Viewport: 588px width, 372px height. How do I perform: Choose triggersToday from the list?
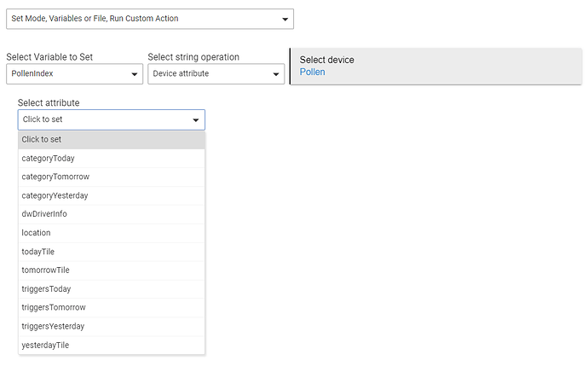click(x=112, y=288)
